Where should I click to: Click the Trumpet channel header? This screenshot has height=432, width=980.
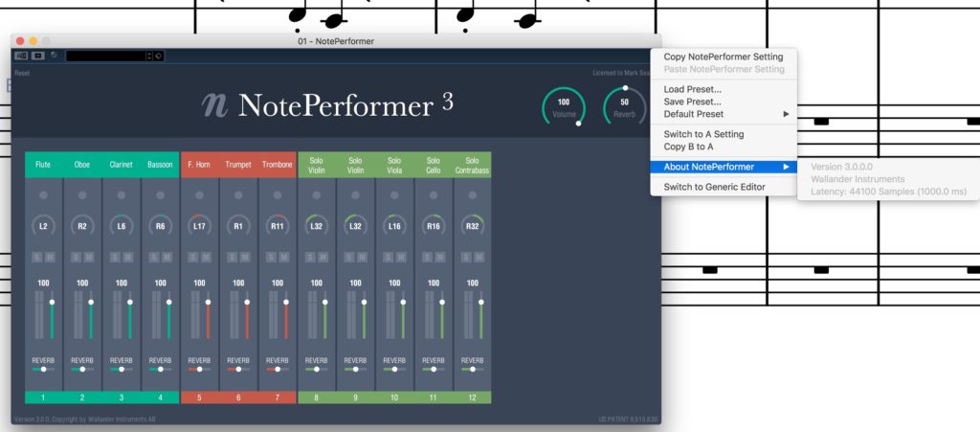coord(238,165)
